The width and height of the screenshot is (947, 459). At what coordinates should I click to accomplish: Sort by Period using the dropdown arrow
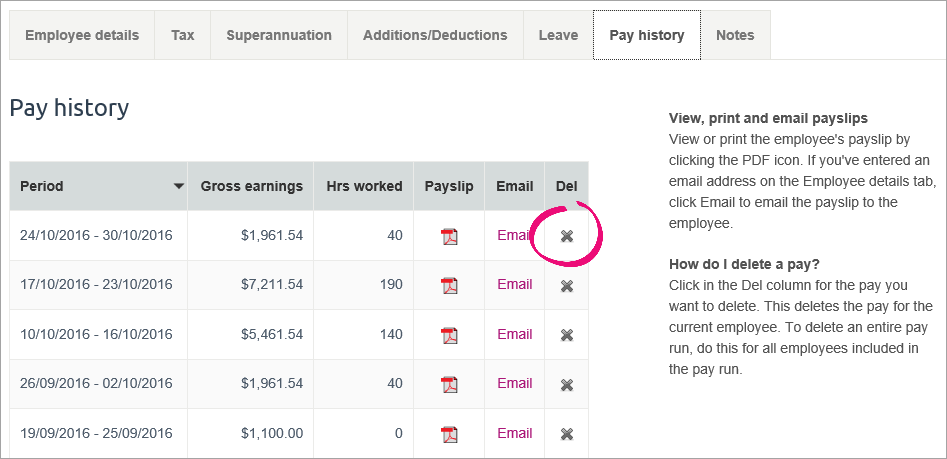(178, 186)
